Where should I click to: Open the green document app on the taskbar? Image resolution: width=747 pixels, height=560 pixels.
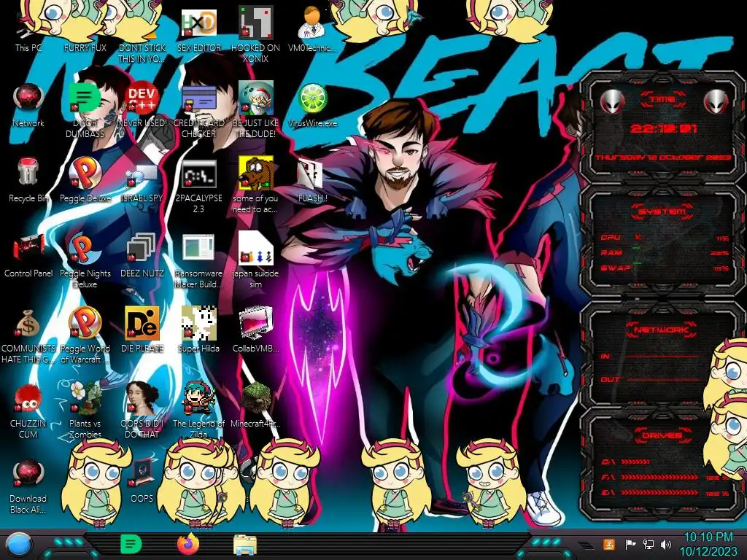pyautogui.click(x=131, y=544)
